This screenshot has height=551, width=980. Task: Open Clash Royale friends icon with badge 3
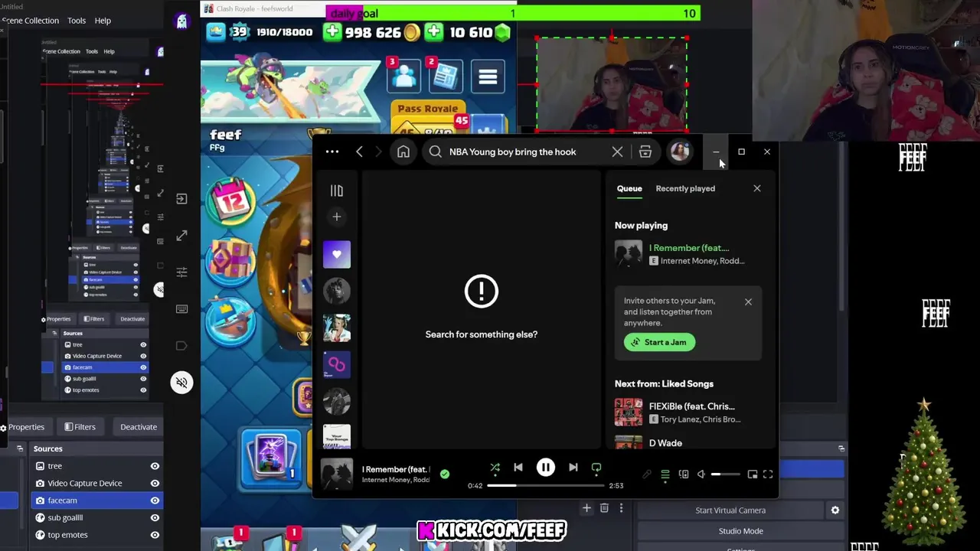coord(403,75)
